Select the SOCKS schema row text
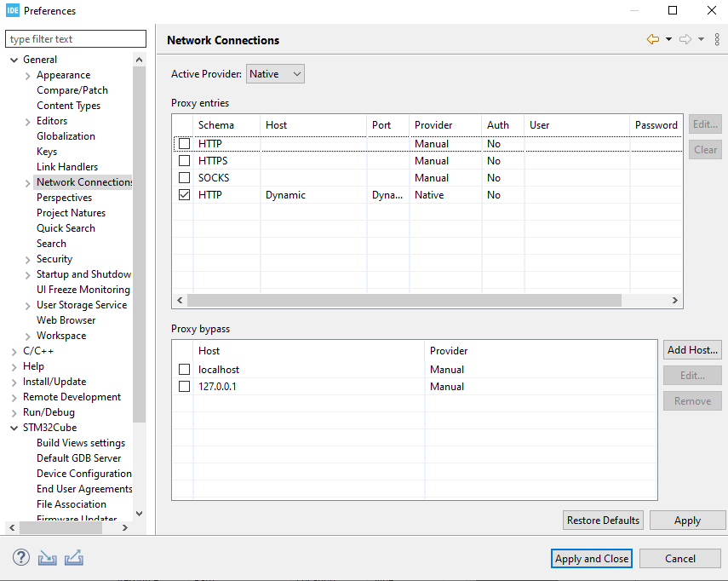This screenshot has height=581, width=728. point(214,178)
